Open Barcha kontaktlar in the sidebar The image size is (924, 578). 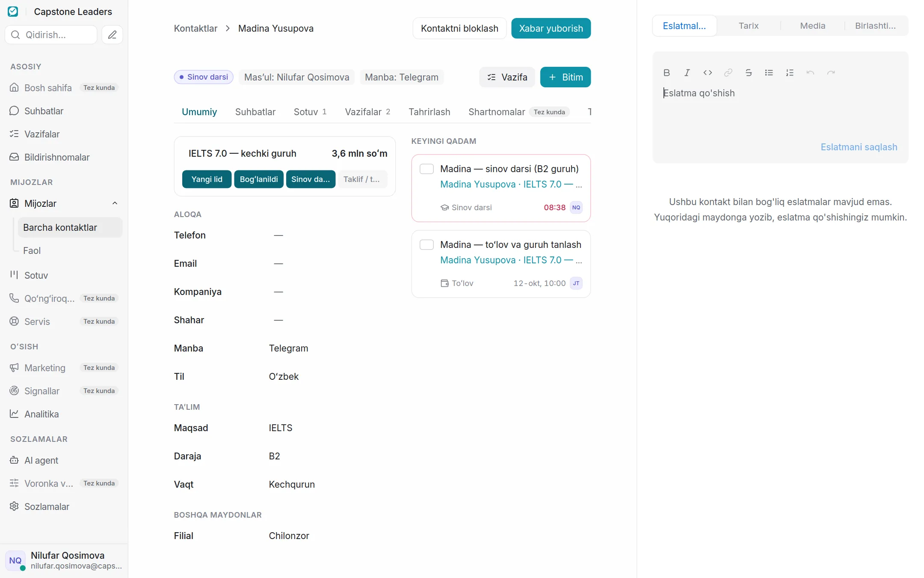70,227
